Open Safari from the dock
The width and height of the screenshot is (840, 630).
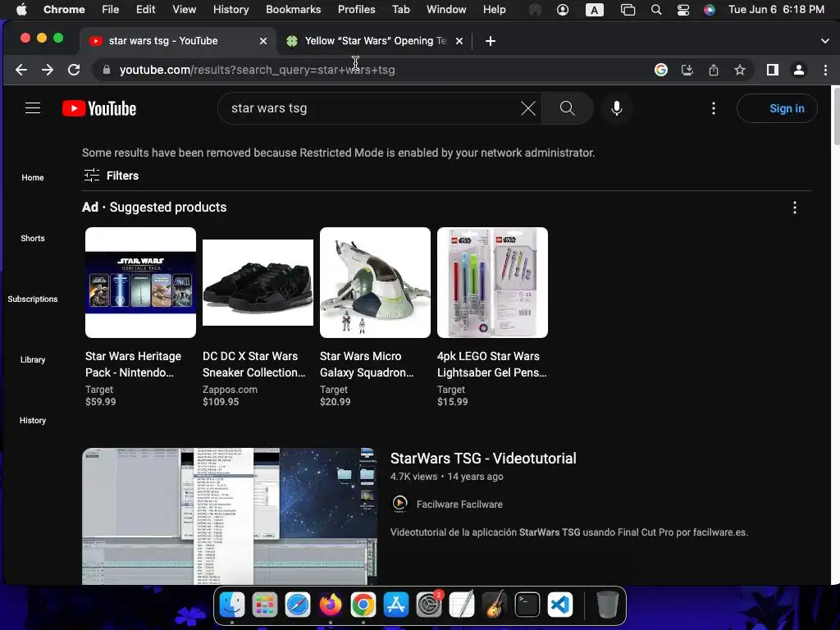tap(298, 605)
